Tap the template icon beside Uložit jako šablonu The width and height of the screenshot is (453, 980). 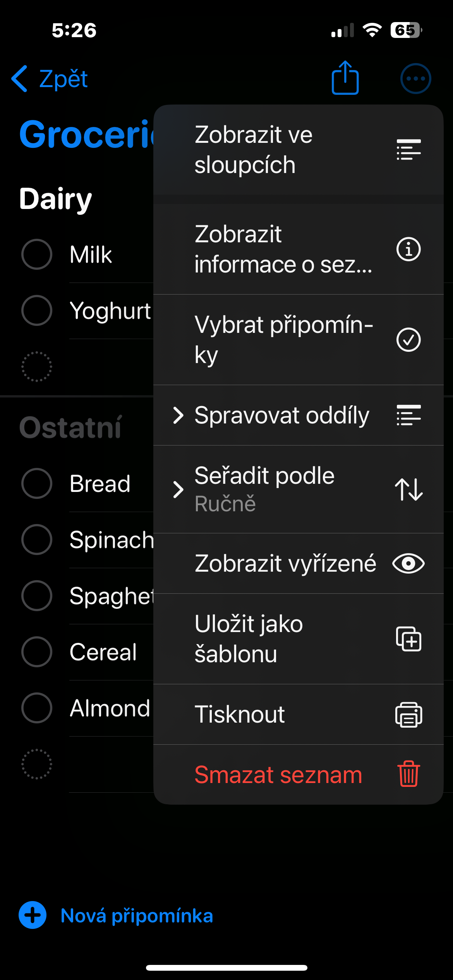click(408, 639)
